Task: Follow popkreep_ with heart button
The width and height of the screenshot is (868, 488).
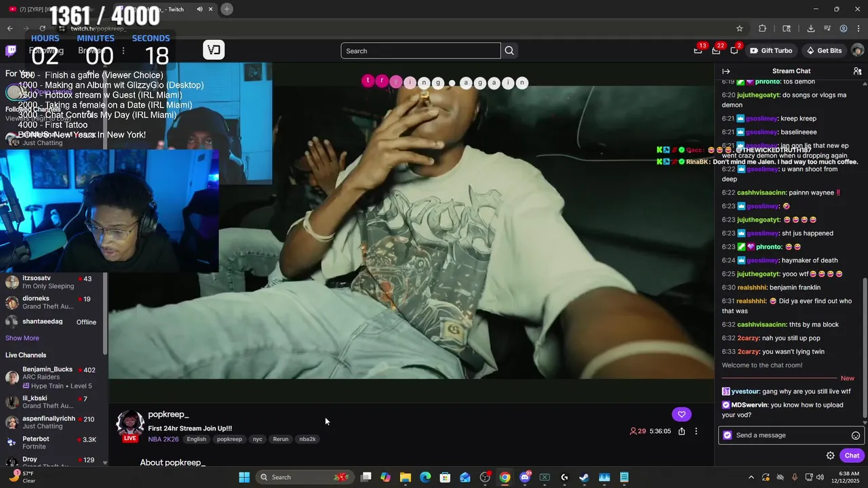Action: point(682,414)
